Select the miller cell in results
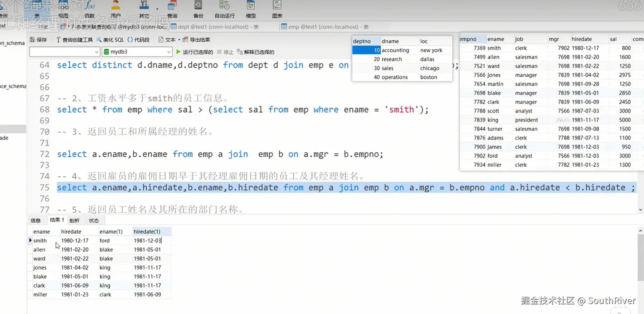The width and height of the screenshot is (644, 314). pyautogui.click(x=46, y=294)
